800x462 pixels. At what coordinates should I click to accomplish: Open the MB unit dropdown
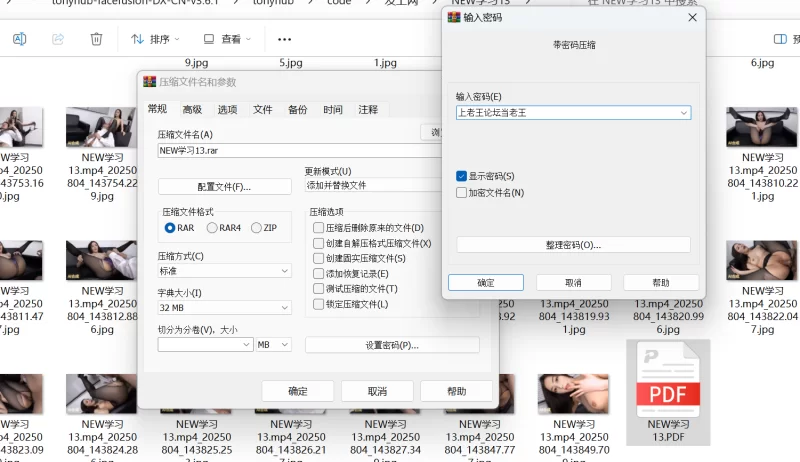[273, 345]
